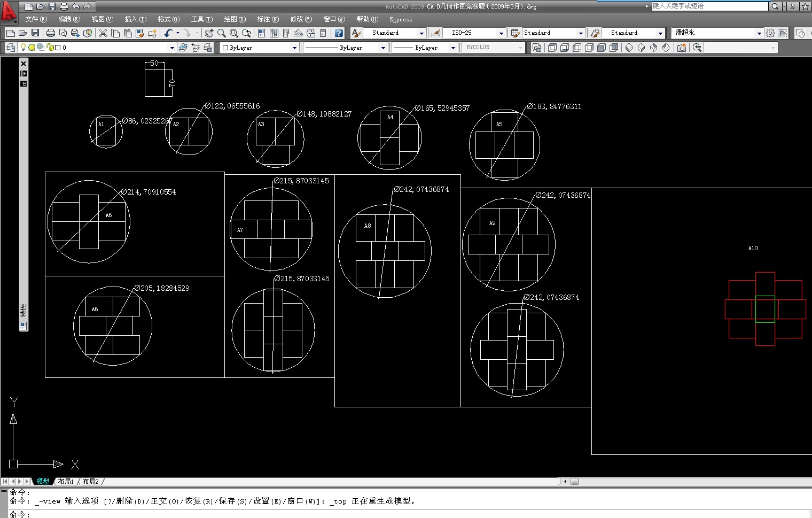Click the Table Style icon
This screenshot has height=518, width=812.
(515, 33)
